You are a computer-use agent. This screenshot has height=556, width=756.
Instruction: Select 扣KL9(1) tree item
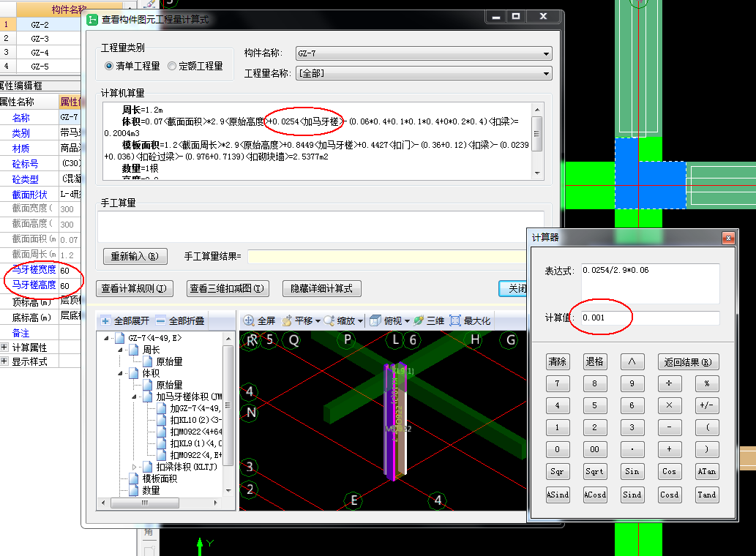pos(195,443)
